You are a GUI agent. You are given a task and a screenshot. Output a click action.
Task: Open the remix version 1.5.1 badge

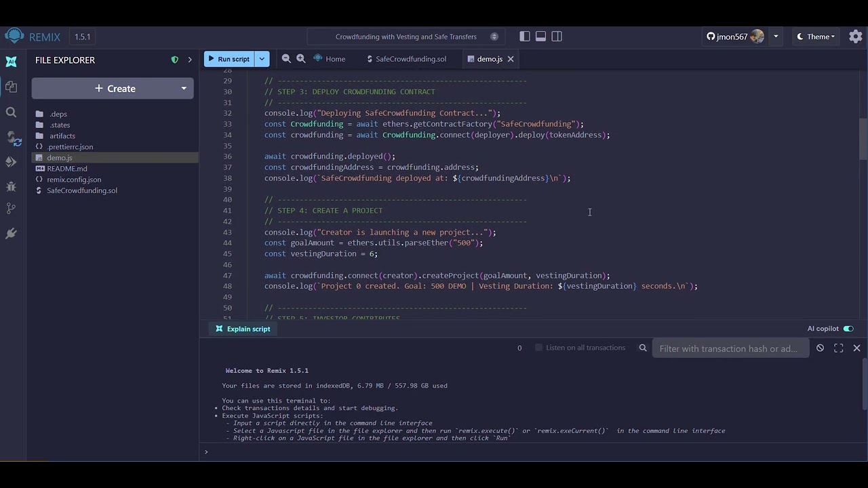coord(82,37)
